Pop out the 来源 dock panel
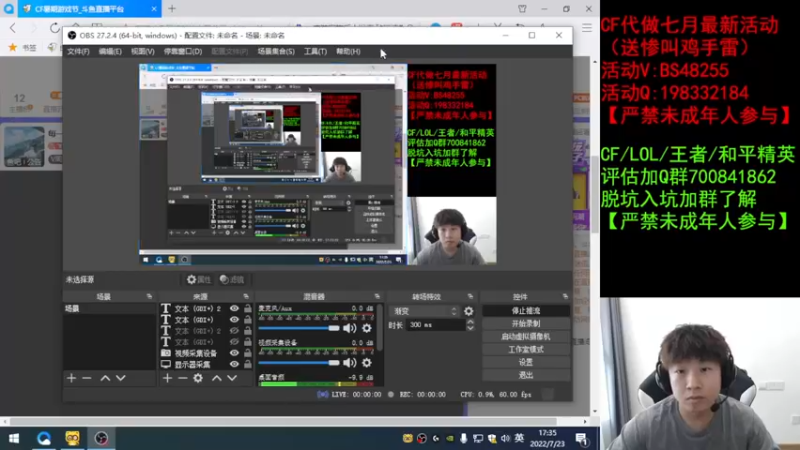800x450 pixels. tap(246, 296)
